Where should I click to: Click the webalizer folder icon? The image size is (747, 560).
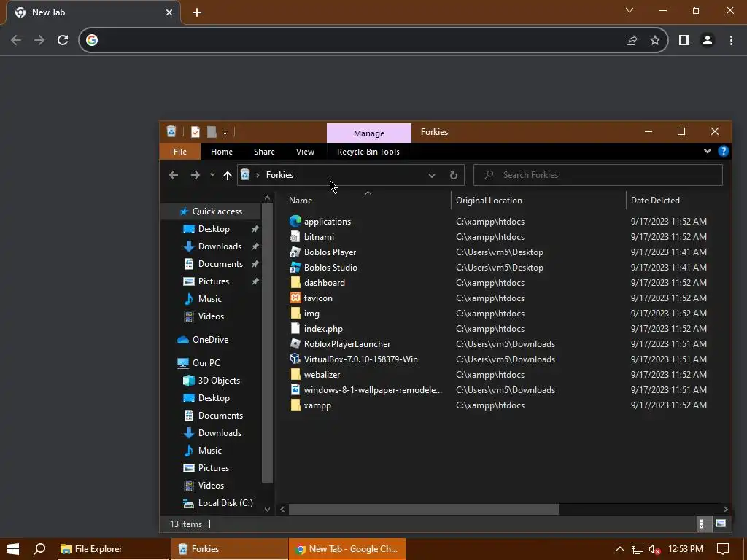(x=295, y=374)
